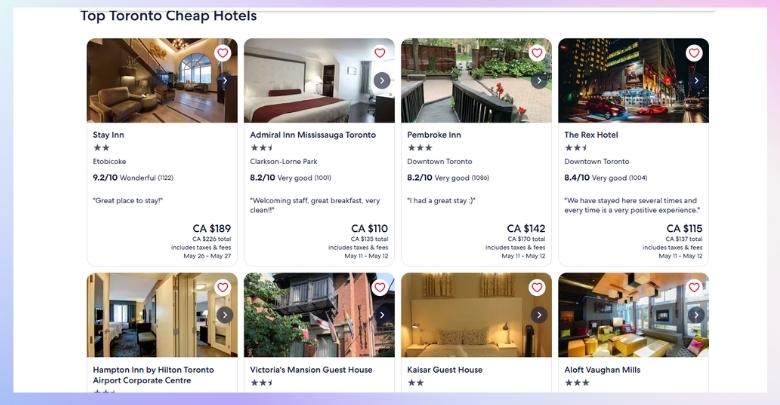Screen dimensions: 780x405
Task: Favorite Admiral Inn Mississauga Toronto via heart
Action: 380,53
